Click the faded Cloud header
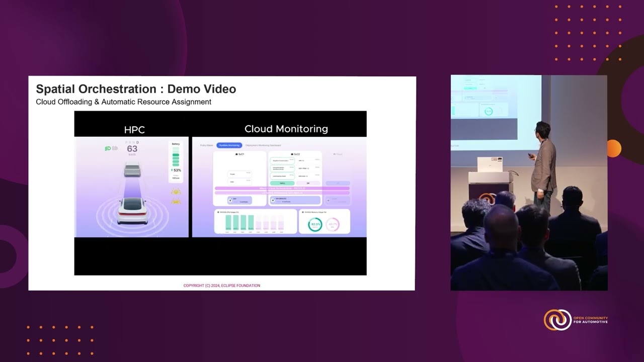This screenshot has width=644, height=362. pos(338,154)
